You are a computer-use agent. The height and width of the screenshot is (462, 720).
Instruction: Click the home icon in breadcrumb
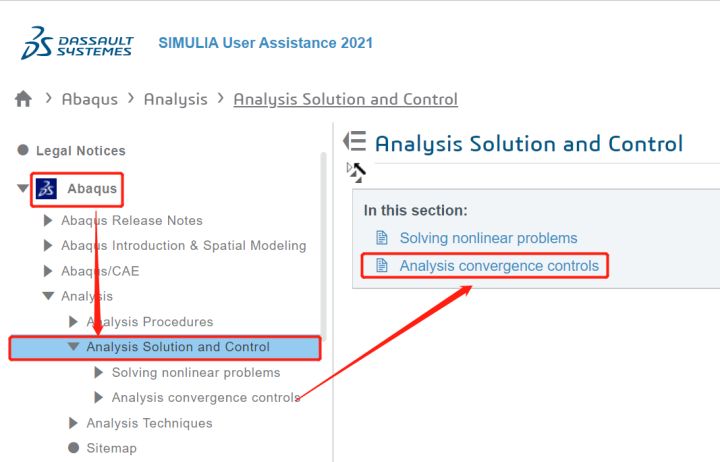[x=23, y=99]
